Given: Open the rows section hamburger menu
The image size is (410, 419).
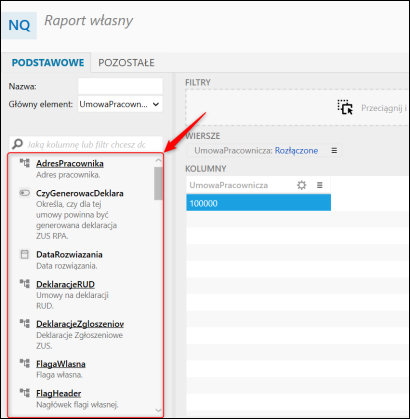Looking at the screenshot, I should [x=334, y=151].
